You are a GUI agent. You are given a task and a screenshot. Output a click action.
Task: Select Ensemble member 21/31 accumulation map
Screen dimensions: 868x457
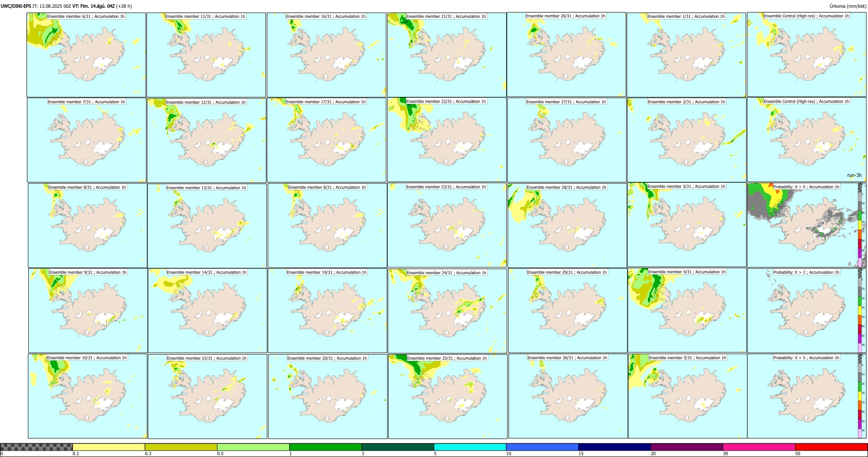point(447,55)
